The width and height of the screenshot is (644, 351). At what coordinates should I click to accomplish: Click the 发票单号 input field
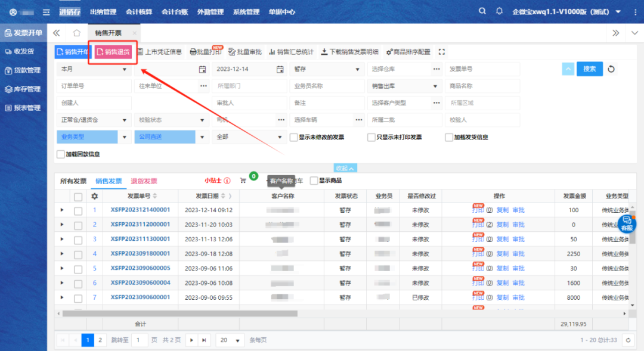coord(482,69)
